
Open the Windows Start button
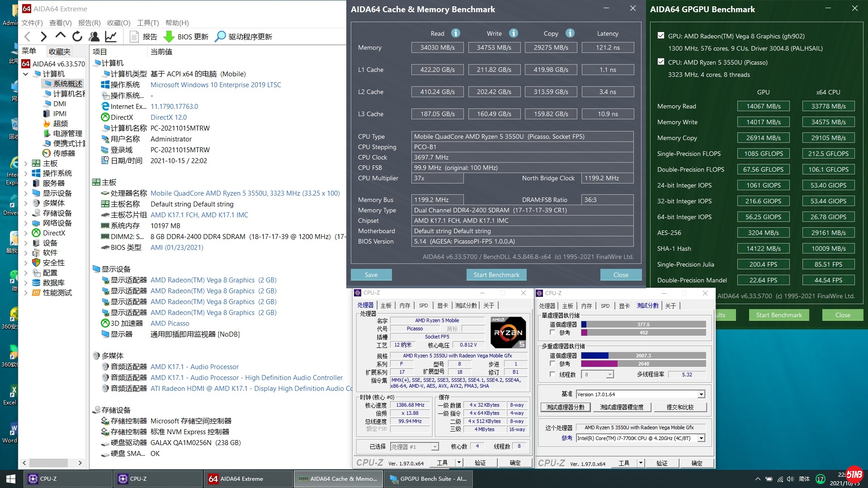click(x=11, y=479)
